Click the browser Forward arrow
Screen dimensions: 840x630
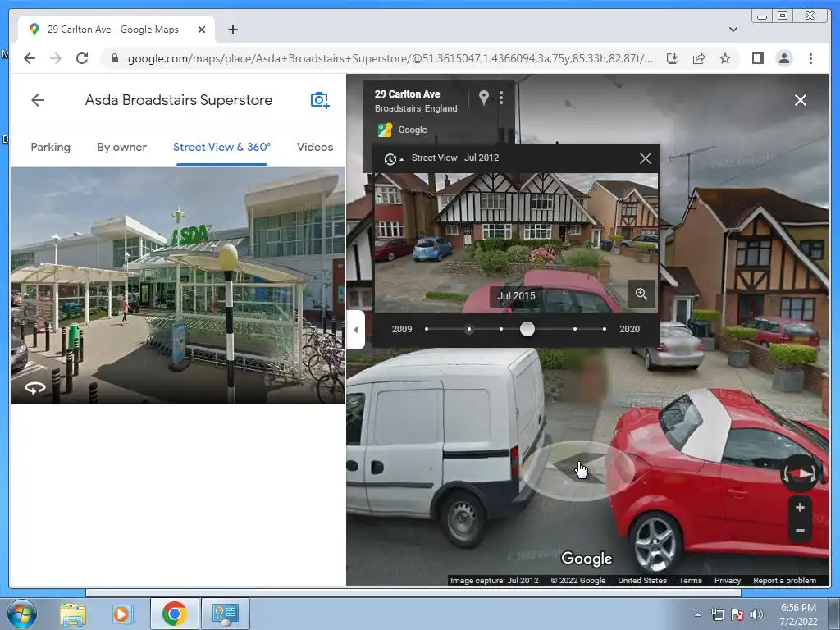(56, 58)
